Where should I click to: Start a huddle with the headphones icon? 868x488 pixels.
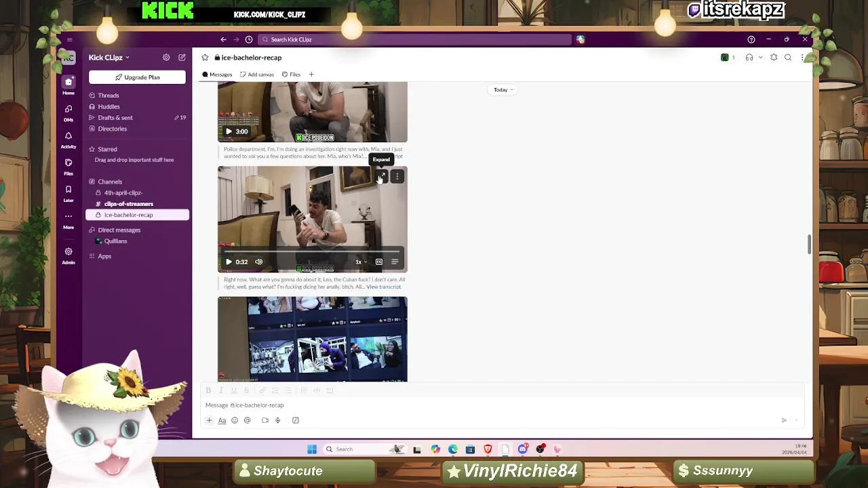click(x=749, y=58)
